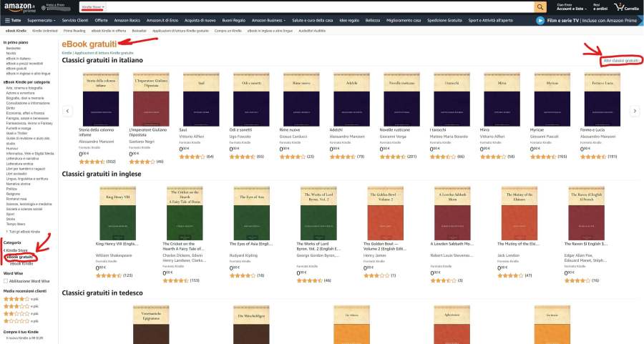Open the Tutte hamburger menu
The image size is (644, 344).
(x=12, y=21)
